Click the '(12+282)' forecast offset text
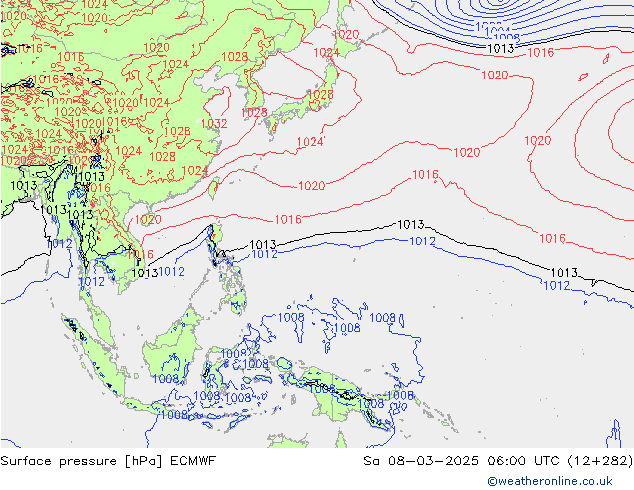Image resolution: width=634 pixels, height=490 pixels. pos(600,461)
